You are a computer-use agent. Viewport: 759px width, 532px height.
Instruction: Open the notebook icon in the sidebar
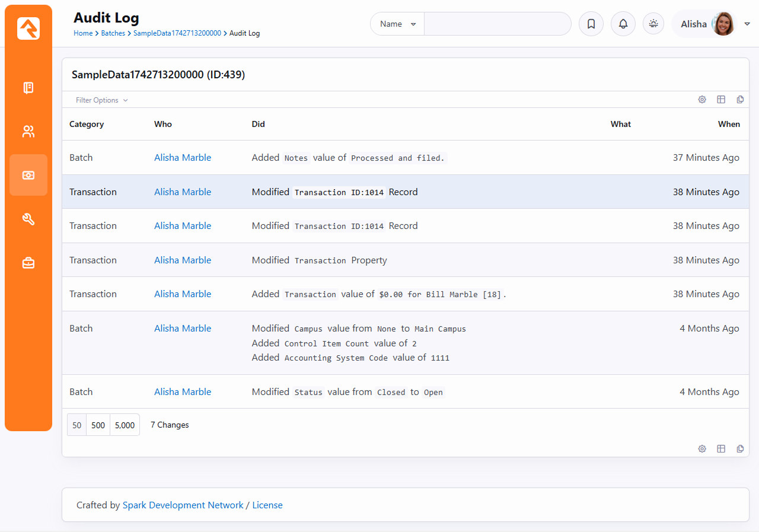tap(28, 88)
